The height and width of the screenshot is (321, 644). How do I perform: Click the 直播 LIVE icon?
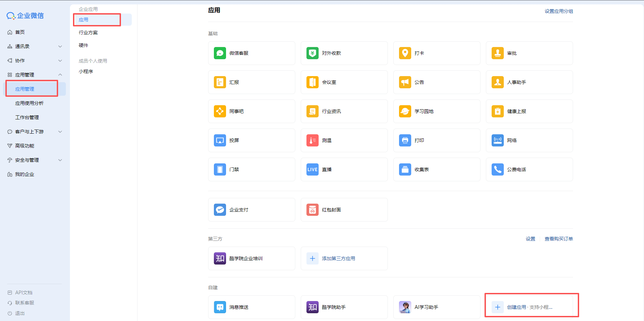pos(313,169)
